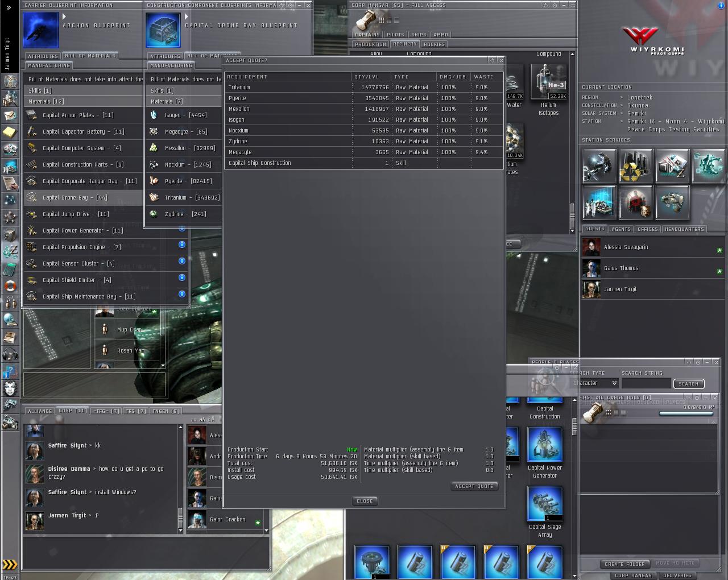This screenshot has height=580, width=728.
Task: Click the corp hangar vertical scrollbar thumb
Action: 572,215
